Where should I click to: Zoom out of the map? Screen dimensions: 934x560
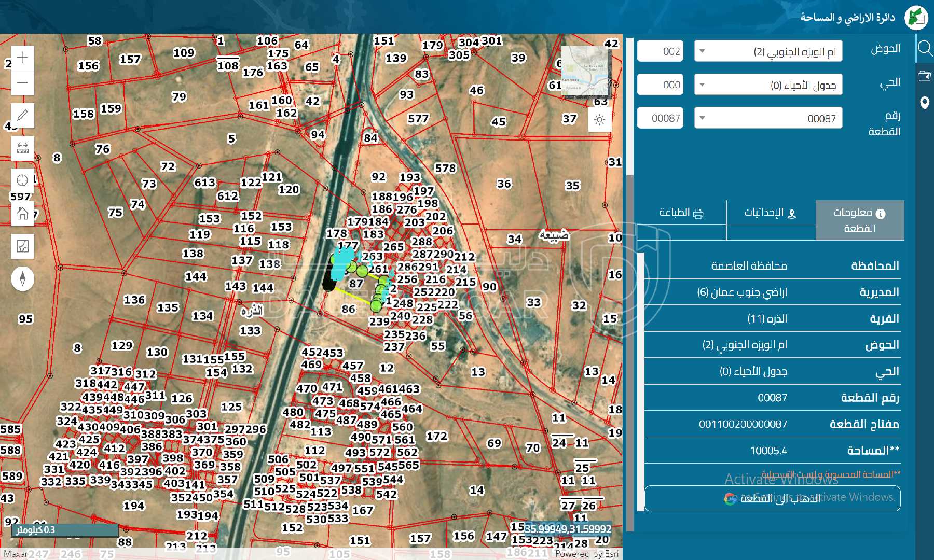[x=22, y=83]
